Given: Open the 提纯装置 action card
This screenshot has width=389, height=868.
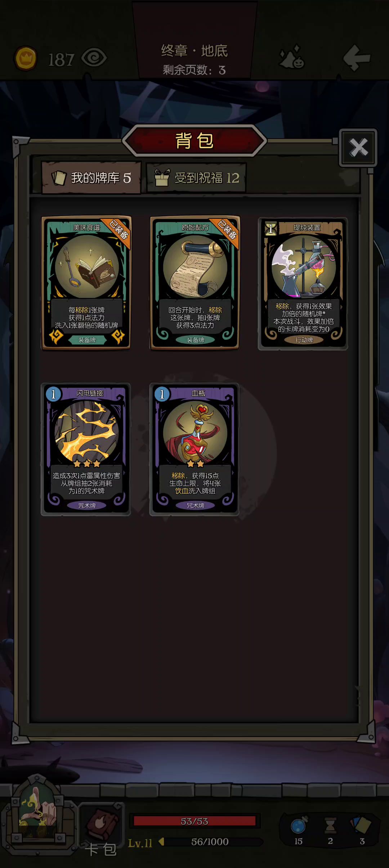Looking at the screenshot, I should 303,283.
